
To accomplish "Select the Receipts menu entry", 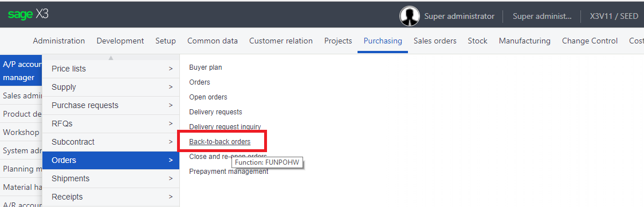I will [111, 197].
